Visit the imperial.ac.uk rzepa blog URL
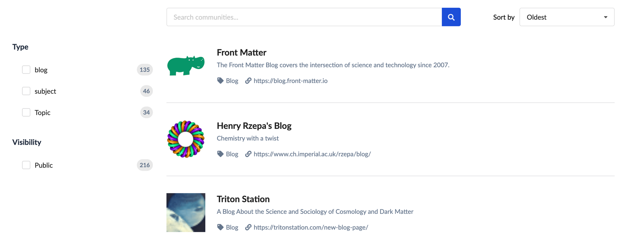 (x=312, y=154)
